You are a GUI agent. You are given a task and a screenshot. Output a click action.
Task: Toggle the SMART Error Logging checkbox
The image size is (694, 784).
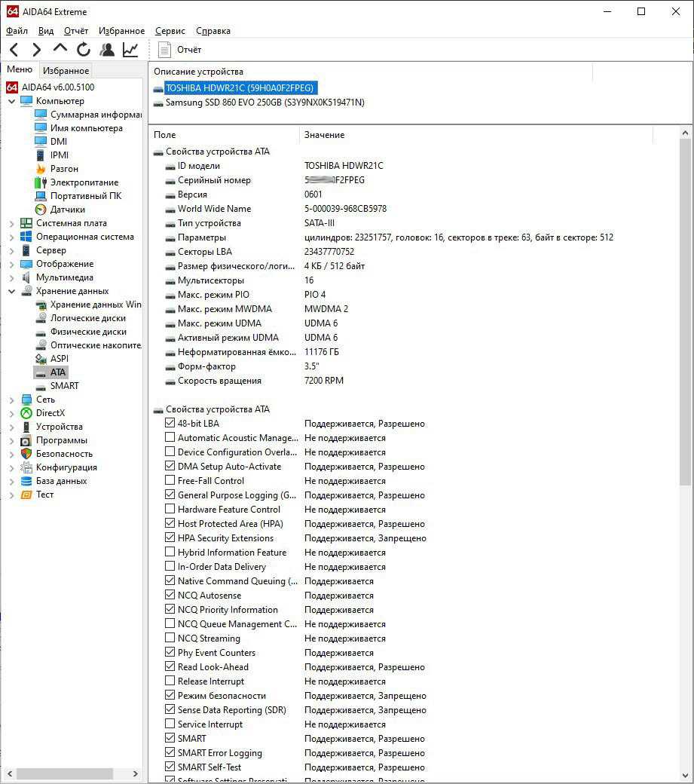(170, 753)
